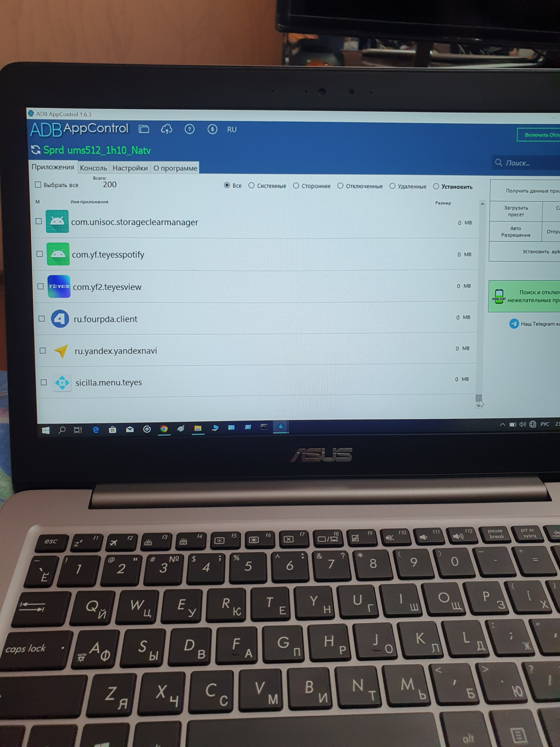Click the Установить .apk button

tap(524, 252)
